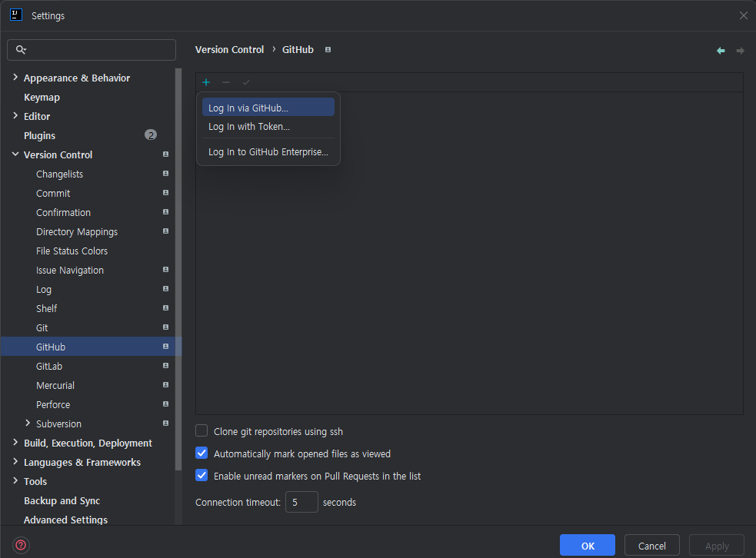Click project icon on GitHub row

166,347
